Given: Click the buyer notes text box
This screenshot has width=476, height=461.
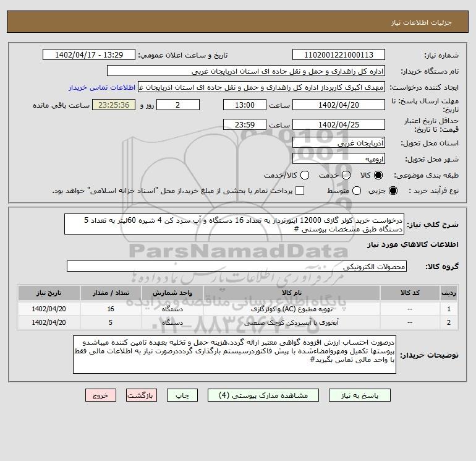Looking at the screenshot, I should click(234, 355).
